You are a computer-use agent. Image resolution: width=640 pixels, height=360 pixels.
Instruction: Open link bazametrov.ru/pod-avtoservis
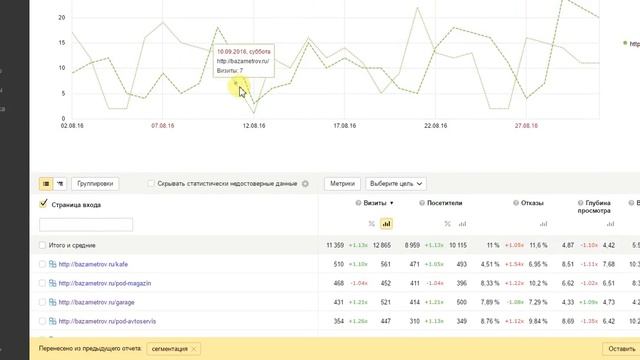(x=107, y=321)
